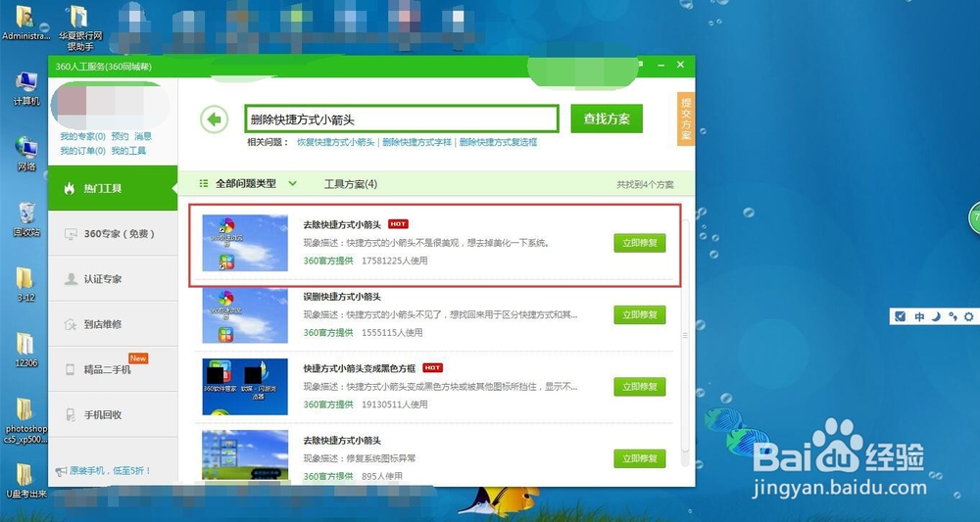Screen dimensions: 980x522
Task: Open the 回收站 desktop icon
Action: pos(26,219)
